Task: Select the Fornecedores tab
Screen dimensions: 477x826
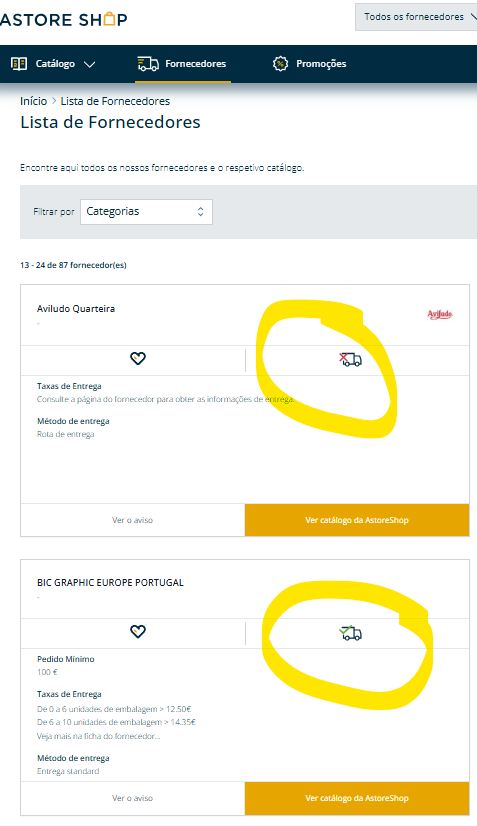Action: [x=182, y=64]
